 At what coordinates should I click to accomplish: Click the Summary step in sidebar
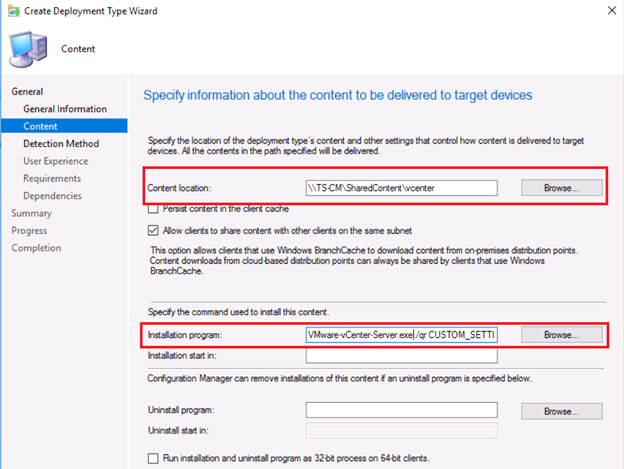point(31,213)
